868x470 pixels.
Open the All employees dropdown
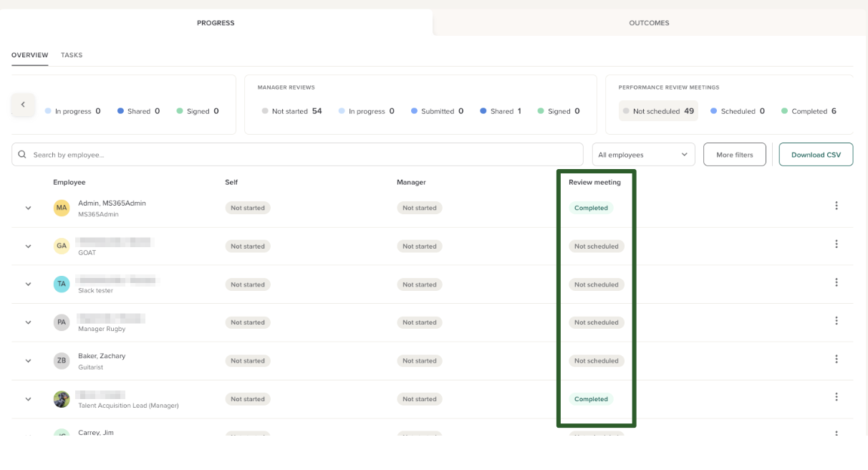click(643, 155)
